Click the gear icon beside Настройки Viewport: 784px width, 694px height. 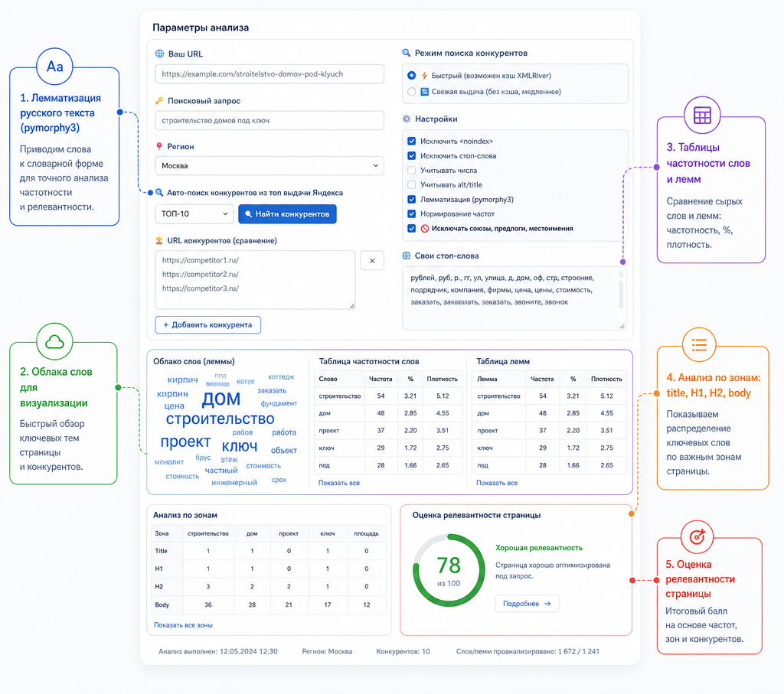click(x=407, y=119)
